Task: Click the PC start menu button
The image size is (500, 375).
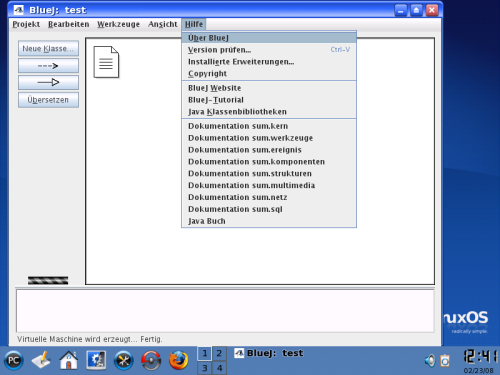Action: [14, 360]
